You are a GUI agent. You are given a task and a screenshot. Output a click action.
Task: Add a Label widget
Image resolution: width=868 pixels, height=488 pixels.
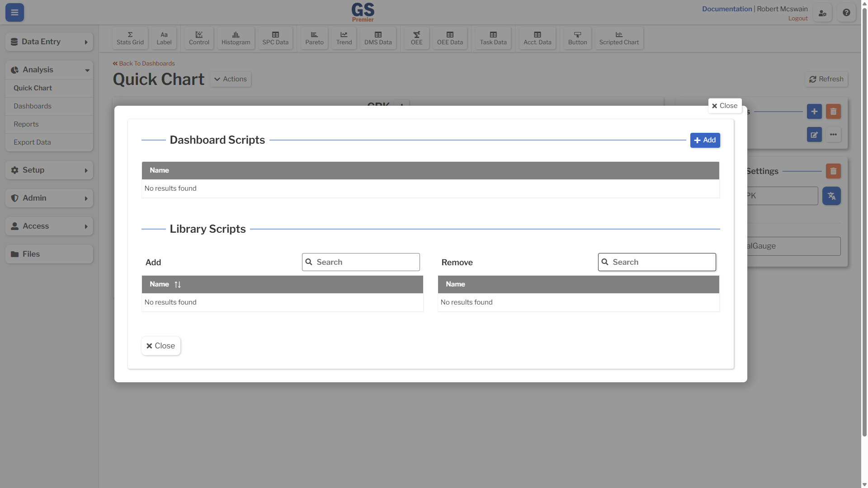pos(164,38)
